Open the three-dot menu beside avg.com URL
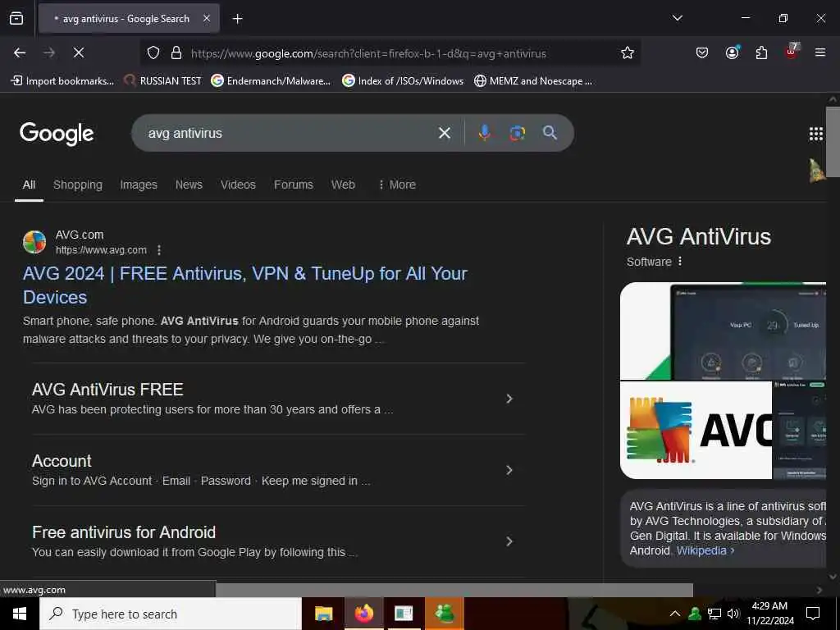 coord(159,250)
